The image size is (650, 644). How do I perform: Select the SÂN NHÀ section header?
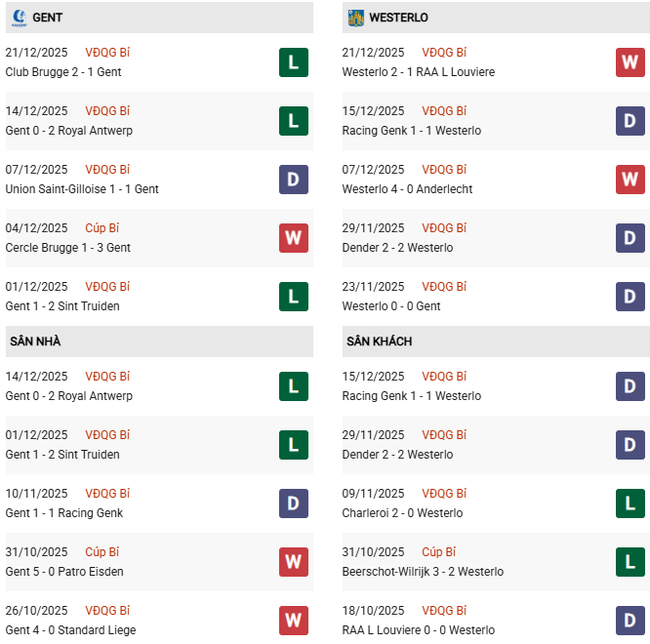[36, 342]
